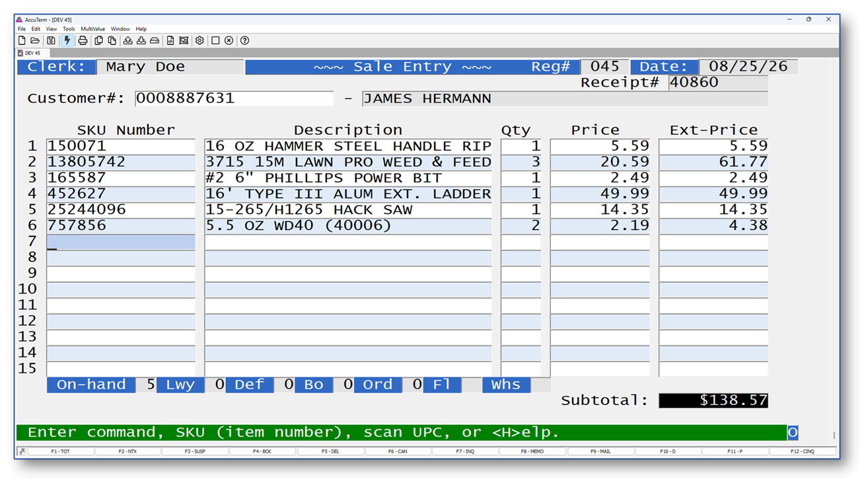Click the Price value 49.99
868x487 pixels.
click(600, 194)
